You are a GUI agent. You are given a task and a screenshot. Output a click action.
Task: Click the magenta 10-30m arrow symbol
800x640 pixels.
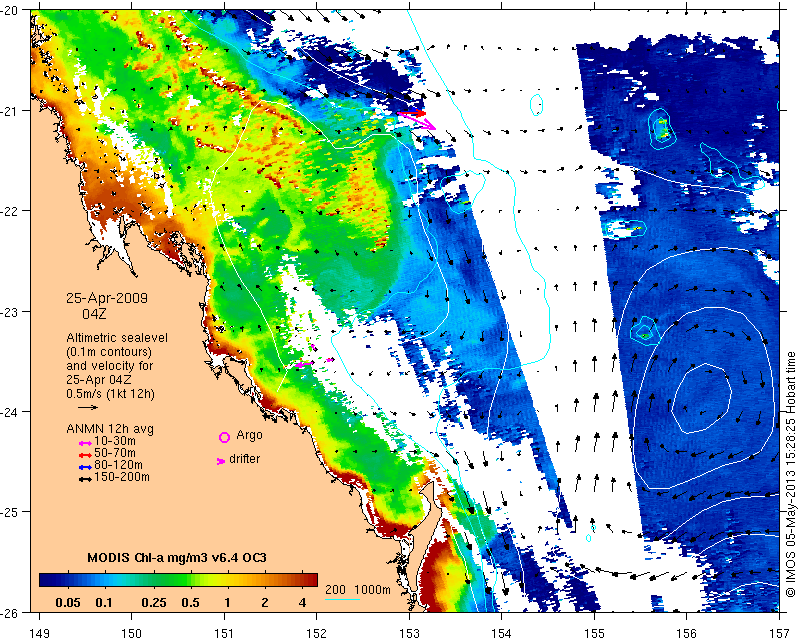coord(85,443)
